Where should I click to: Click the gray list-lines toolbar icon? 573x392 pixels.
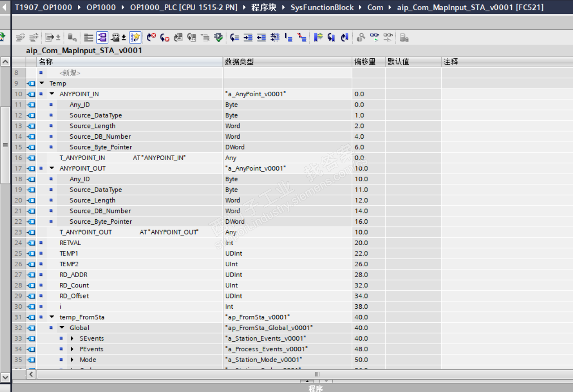point(89,38)
